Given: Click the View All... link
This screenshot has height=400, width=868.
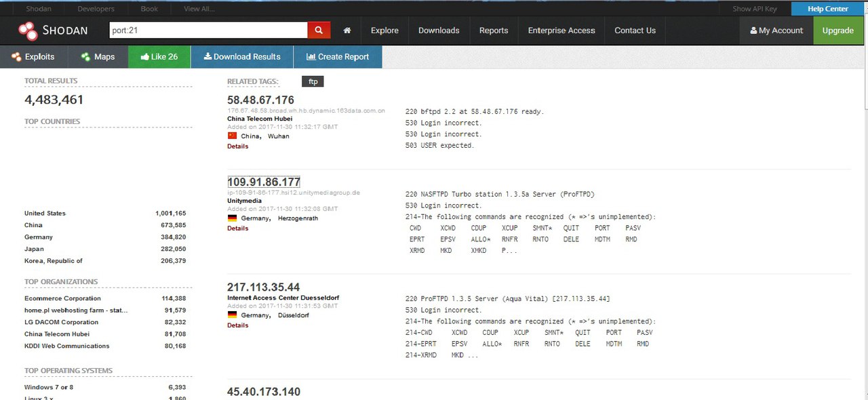Looking at the screenshot, I should 199,9.
